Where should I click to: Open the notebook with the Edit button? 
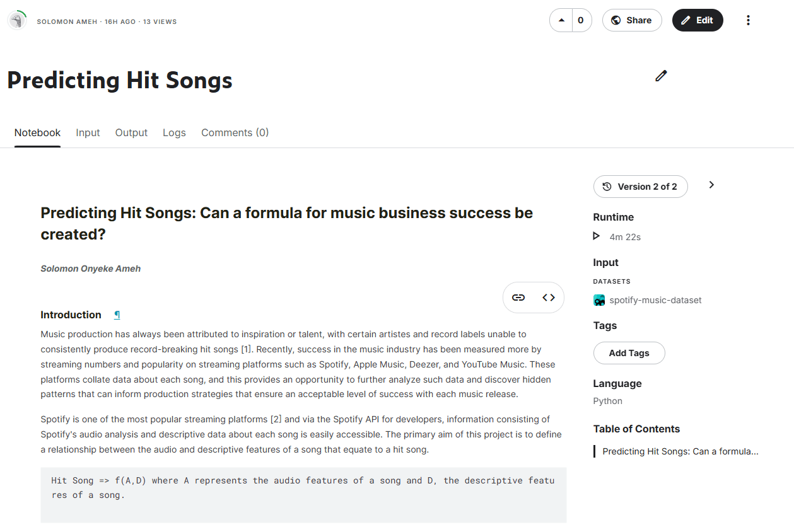tap(698, 20)
